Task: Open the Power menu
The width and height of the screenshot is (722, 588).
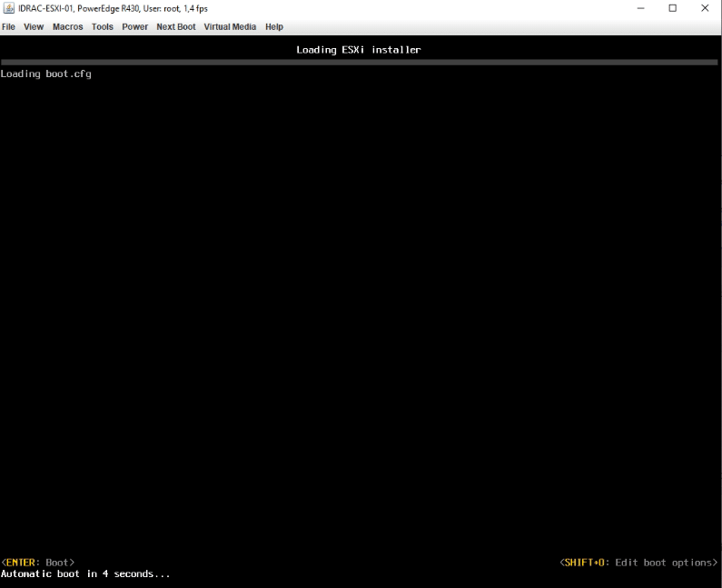Action: (x=134, y=27)
